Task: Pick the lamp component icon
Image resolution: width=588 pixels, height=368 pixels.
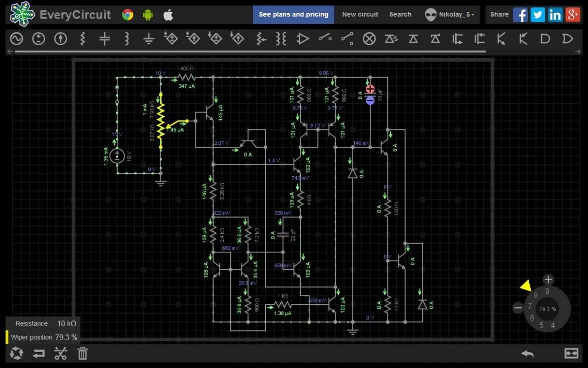Action: 369,39
